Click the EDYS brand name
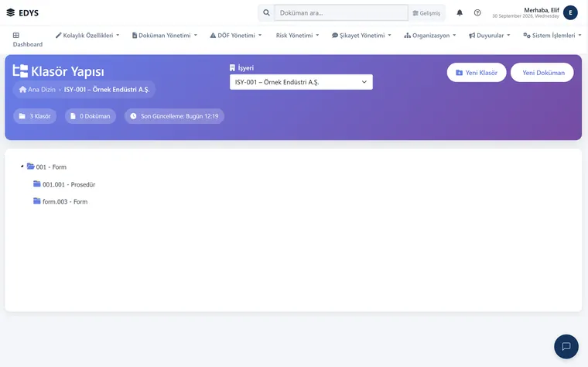Image resolution: width=588 pixels, height=367 pixels. tap(29, 12)
